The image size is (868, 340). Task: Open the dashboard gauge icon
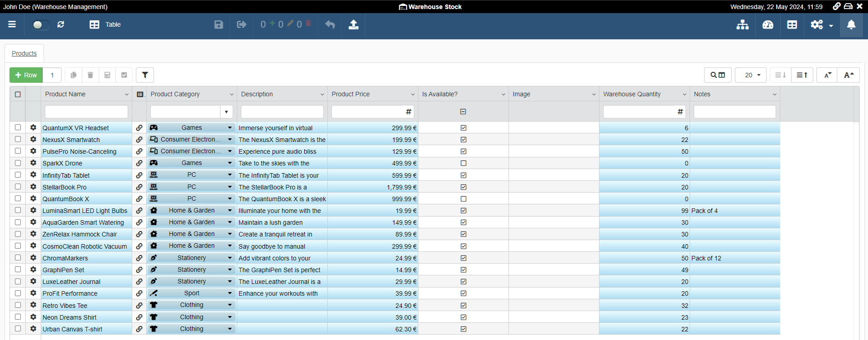point(768,24)
